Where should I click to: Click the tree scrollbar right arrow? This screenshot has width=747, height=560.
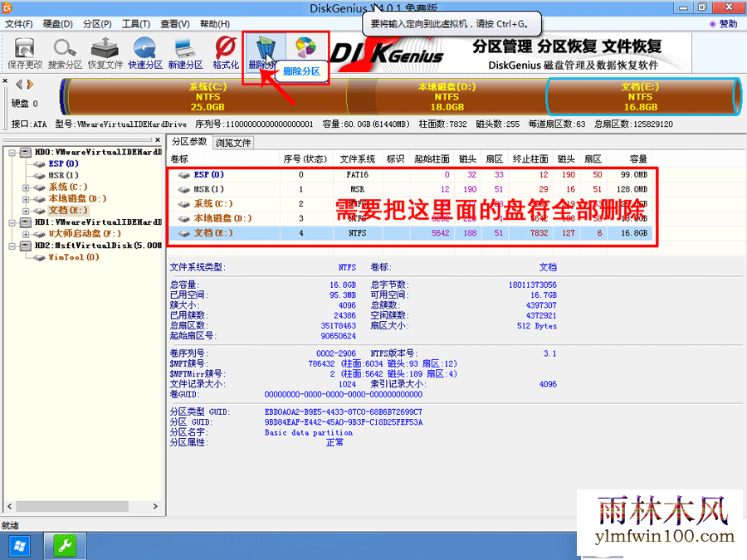click(155, 506)
